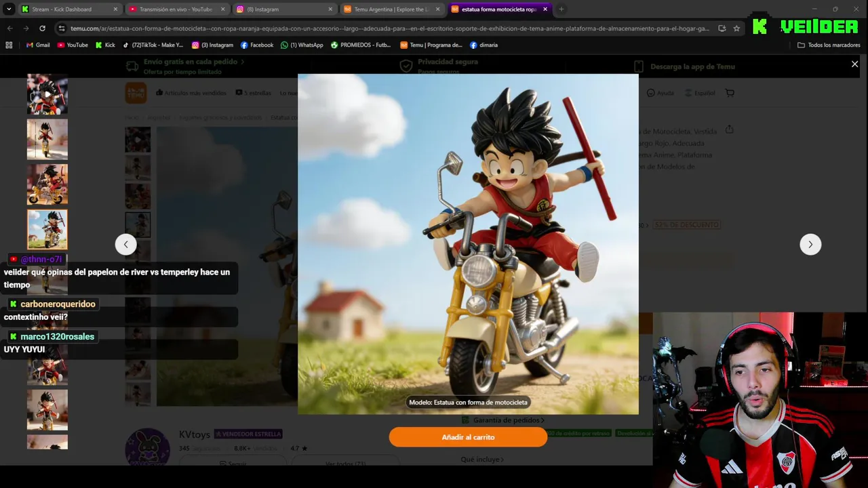Image resolution: width=868 pixels, height=488 pixels.
Task: Switch to Transmisión en vivo YouTube tab
Action: point(175,9)
